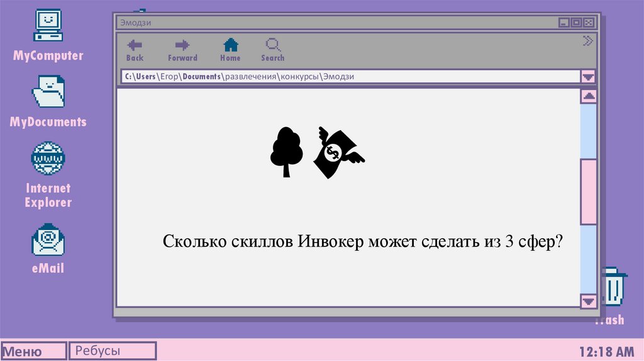Minimize the Эмодзи window

(x=564, y=23)
